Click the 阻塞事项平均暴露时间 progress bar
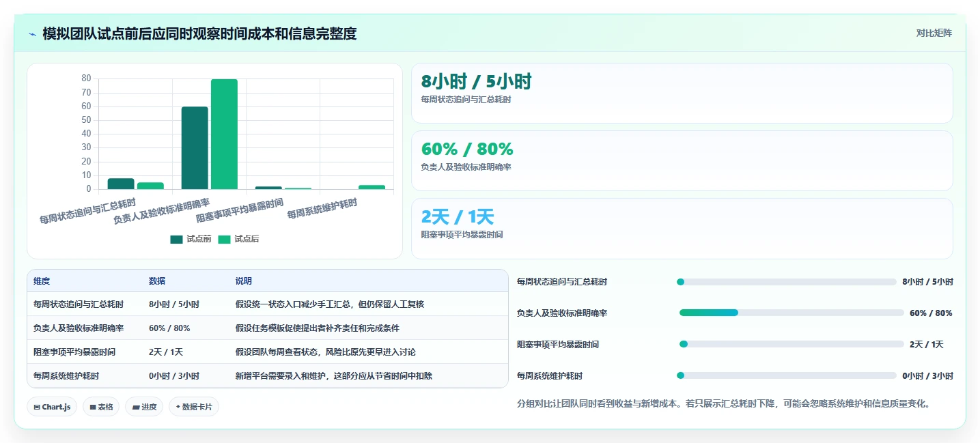Image resolution: width=980 pixels, height=443 pixels. 792,344
